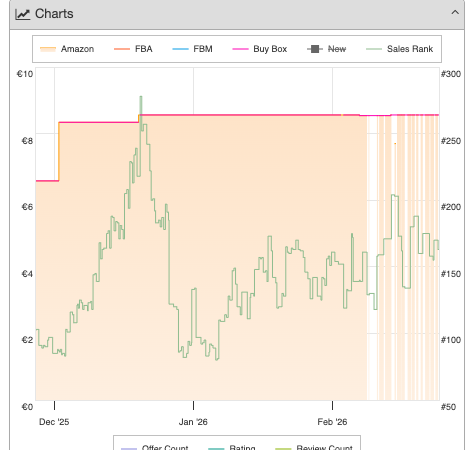Image resolution: width=474 pixels, height=450 pixels.
Task: Click the €8 price axis label
Action: click(27, 141)
